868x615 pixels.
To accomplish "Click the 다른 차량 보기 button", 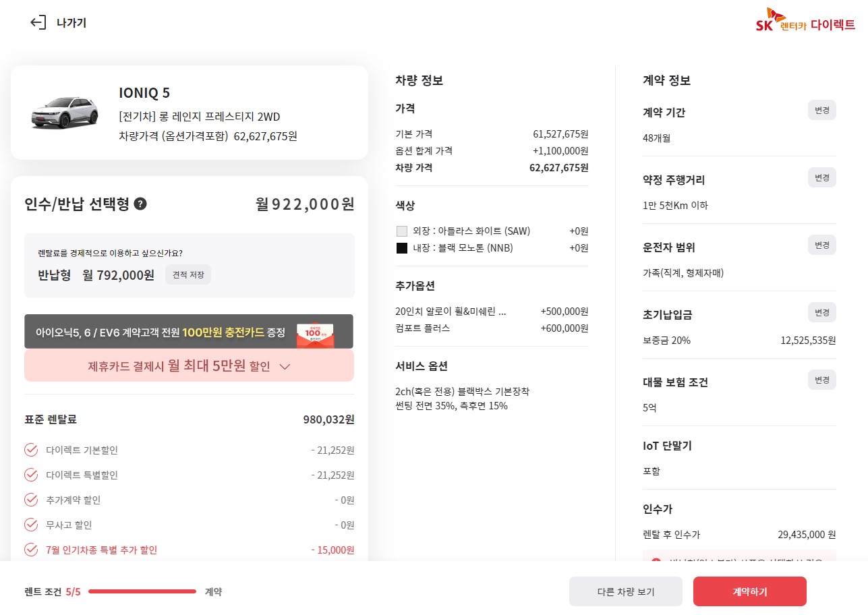I will [x=626, y=591].
